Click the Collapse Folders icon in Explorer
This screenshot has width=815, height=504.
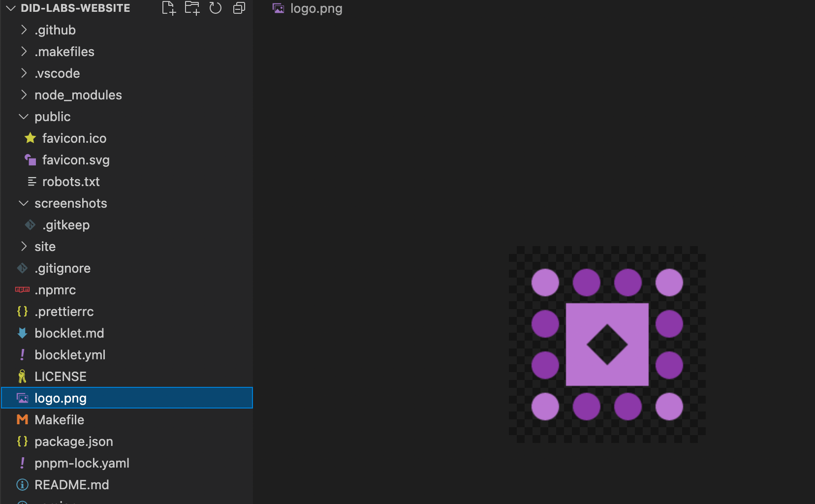click(239, 8)
